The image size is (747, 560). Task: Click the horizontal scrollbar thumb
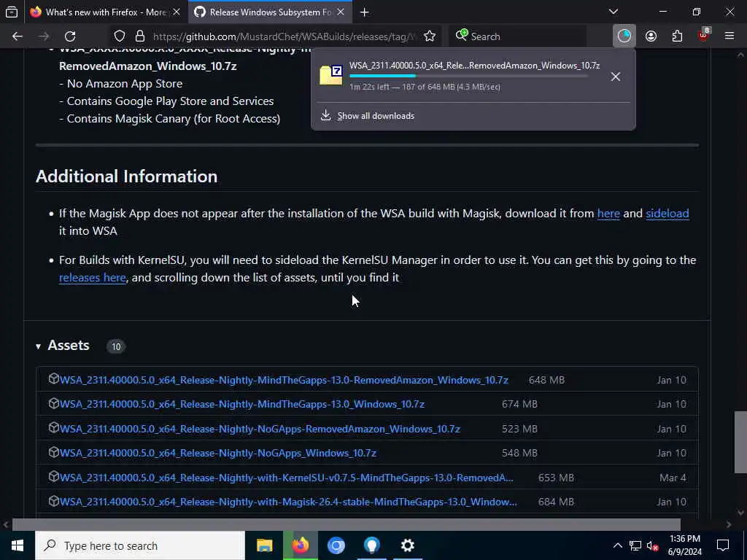(x=347, y=524)
